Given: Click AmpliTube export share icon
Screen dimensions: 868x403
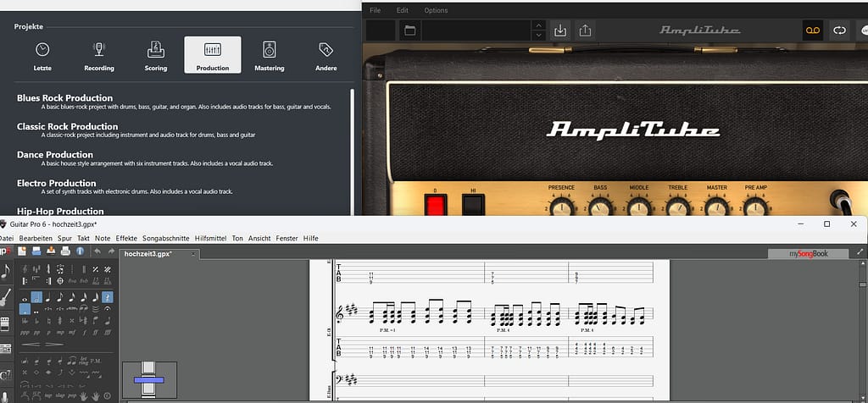Looking at the screenshot, I should [585, 30].
